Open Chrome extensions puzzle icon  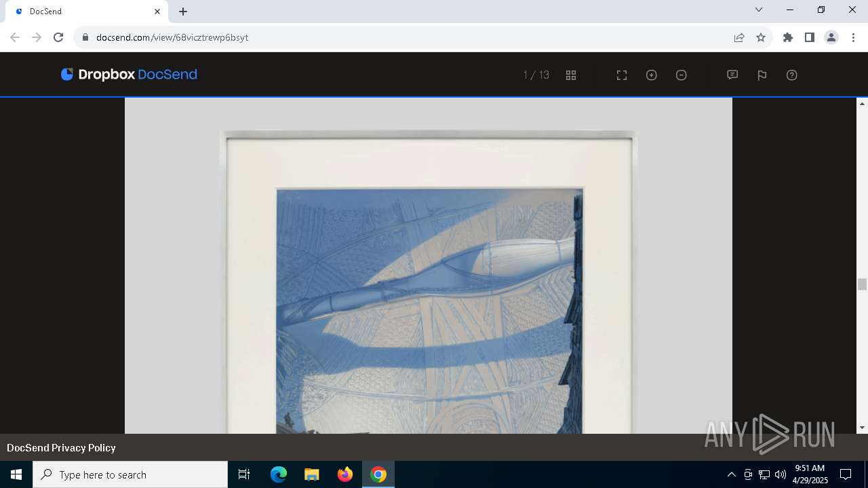pos(788,37)
